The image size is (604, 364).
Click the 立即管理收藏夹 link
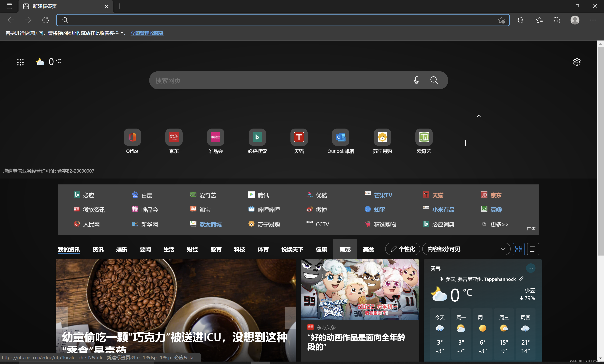[147, 33]
